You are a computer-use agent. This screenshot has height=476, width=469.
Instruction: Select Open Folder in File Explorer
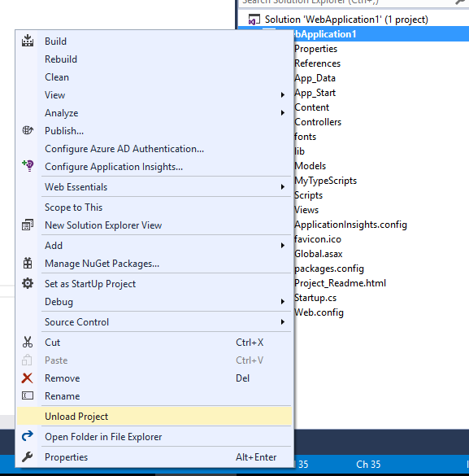[x=154, y=436]
